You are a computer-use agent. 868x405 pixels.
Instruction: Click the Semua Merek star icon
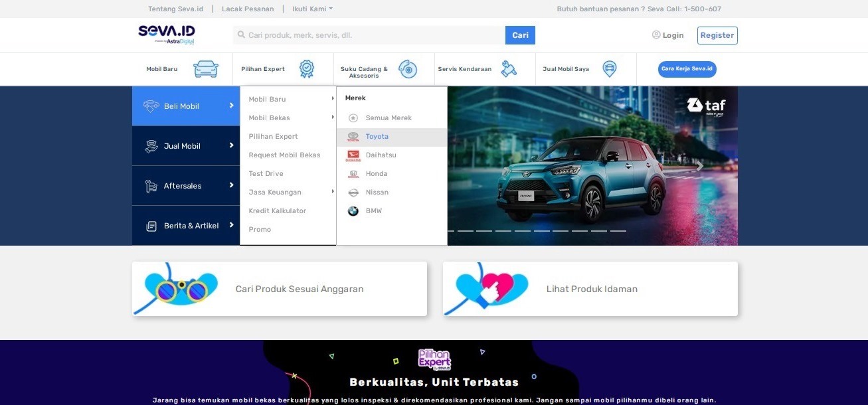[353, 118]
